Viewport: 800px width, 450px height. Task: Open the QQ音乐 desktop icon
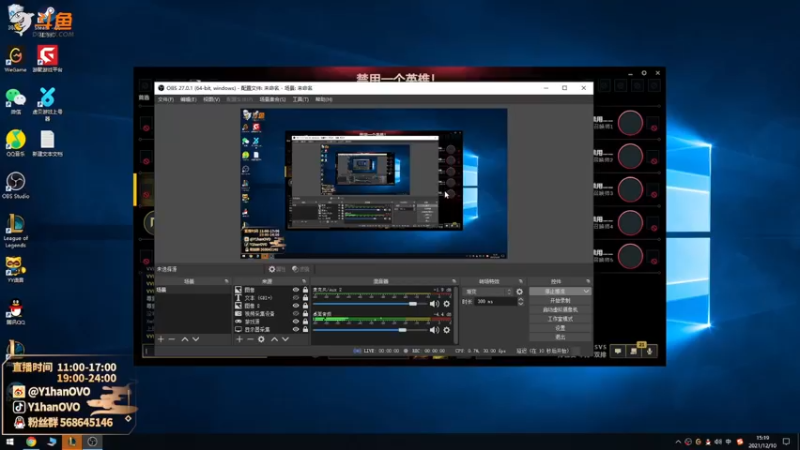(x=15, y=143)
